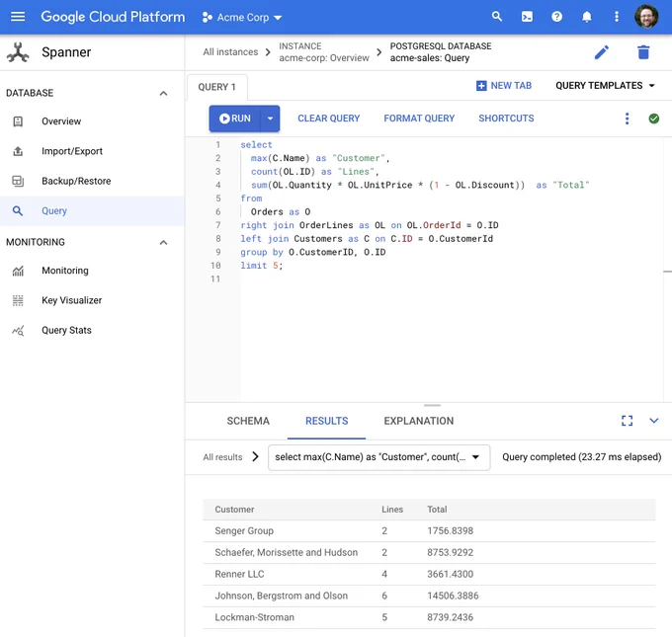Collapse the DATABASE sidebar section
Screen dimensions: 672x637
point(163,93)
